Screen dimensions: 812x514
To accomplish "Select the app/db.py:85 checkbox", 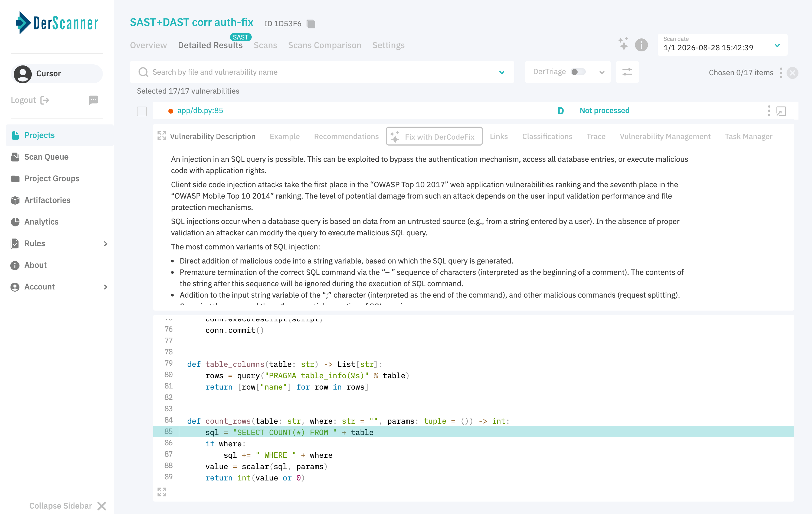I will [142, 111].
